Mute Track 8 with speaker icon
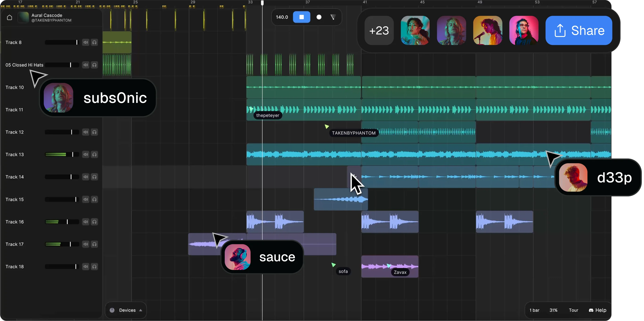The width and height of the screenshot is (644, 321). click(x=86, y=42)
